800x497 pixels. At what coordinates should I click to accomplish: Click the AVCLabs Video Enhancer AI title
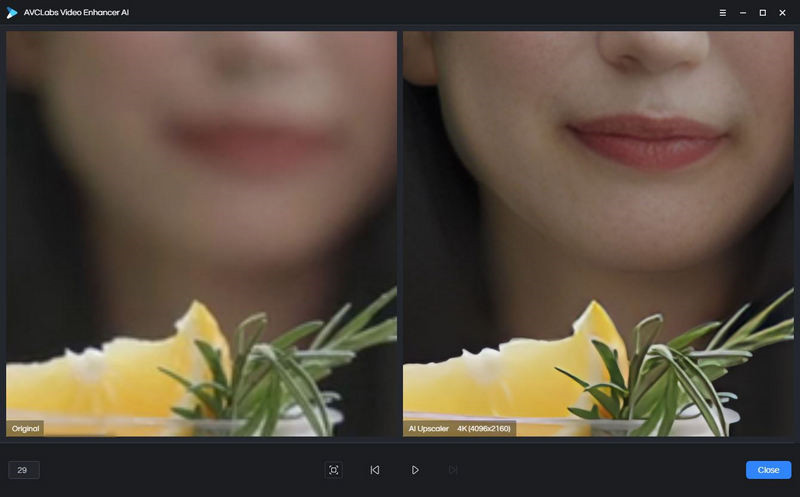pos(76,12)
